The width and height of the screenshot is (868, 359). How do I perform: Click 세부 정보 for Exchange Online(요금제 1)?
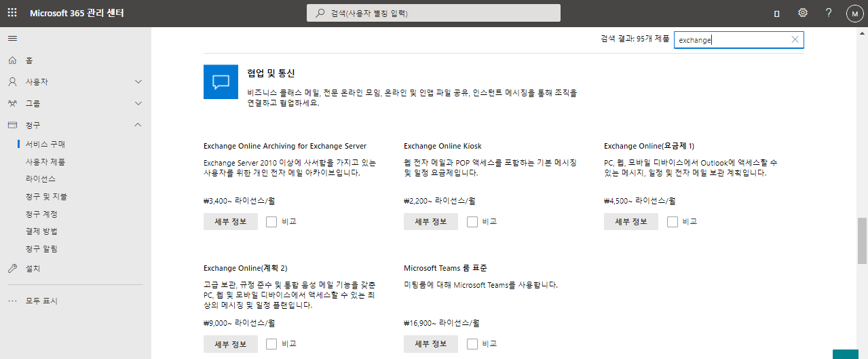pyautogui.click(x=631, y=221)
